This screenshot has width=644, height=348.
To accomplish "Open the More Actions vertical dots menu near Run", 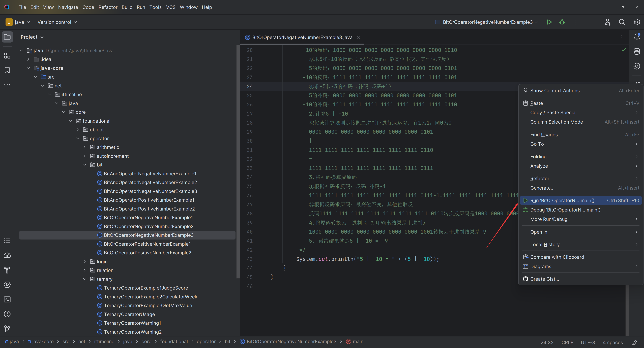I will pos(575,22).
